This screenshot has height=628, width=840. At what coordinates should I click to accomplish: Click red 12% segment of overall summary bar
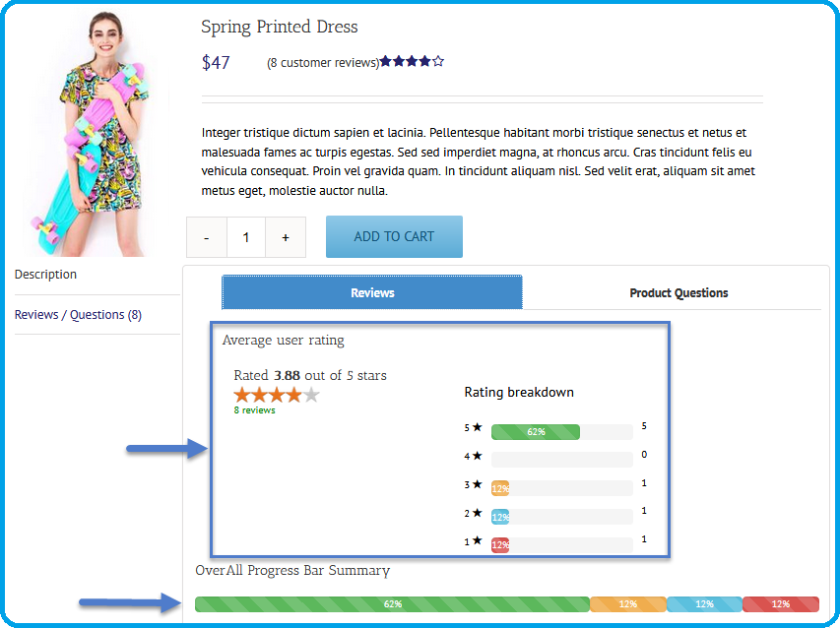781,604
